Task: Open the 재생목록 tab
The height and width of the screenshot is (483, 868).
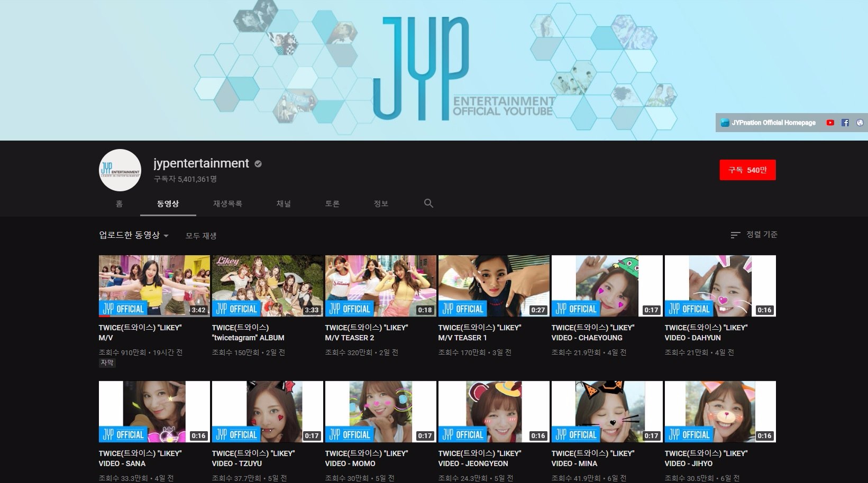Action: pos(227,203)
